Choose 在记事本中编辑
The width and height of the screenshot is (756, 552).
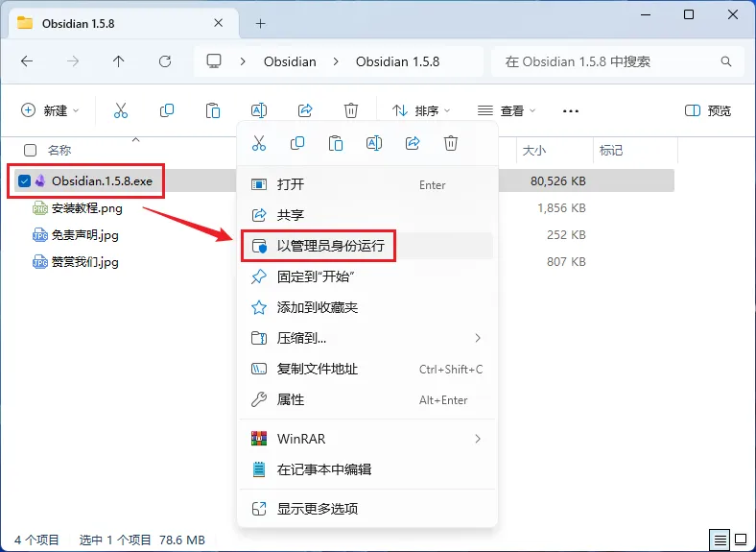click(x=366, y=469)
